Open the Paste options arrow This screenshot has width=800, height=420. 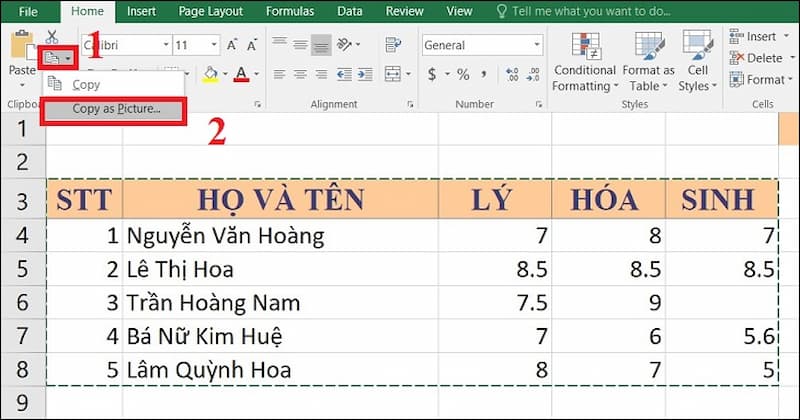(x=22, y=84)
